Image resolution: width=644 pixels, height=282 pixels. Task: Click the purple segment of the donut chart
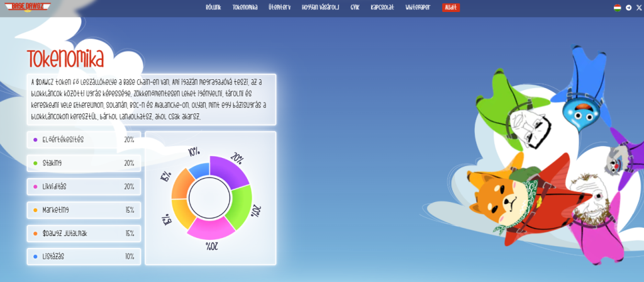click(x=227, y=169)
